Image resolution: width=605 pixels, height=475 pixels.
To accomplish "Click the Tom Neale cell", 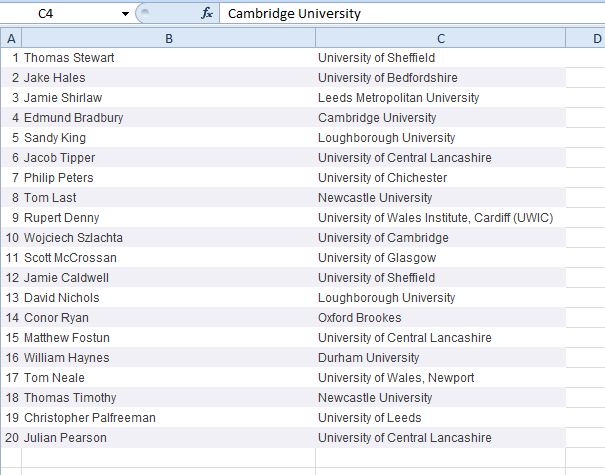I will click(169, 378).
